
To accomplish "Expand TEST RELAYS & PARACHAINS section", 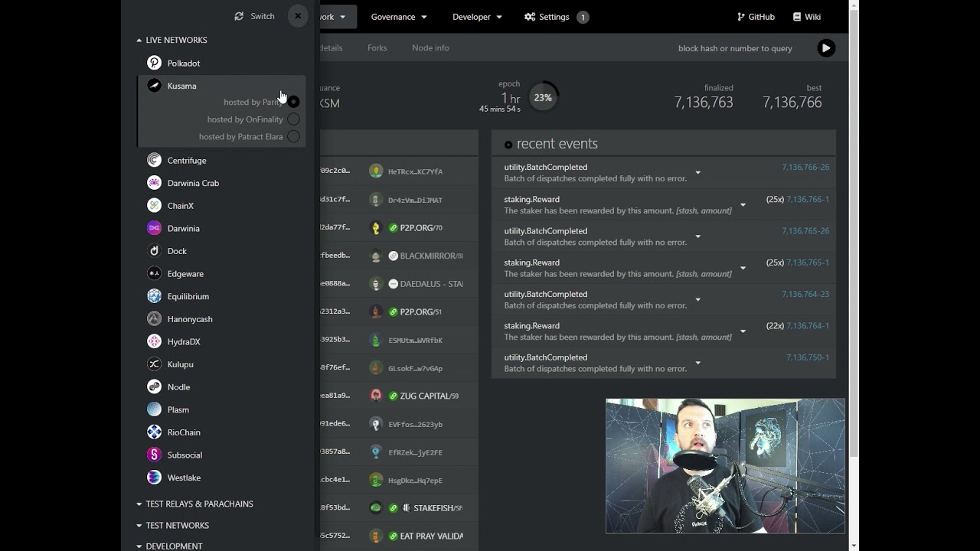I will click(x=194, y=504).
